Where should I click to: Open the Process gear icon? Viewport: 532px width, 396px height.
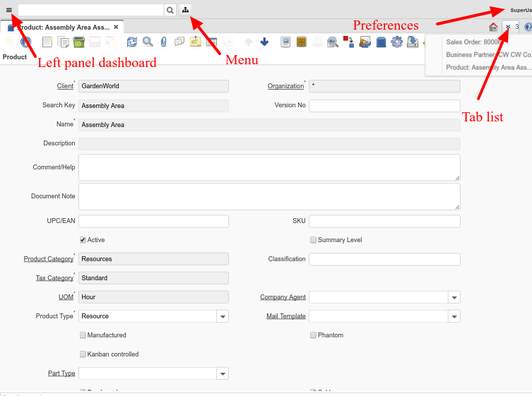tap(396, 42)
